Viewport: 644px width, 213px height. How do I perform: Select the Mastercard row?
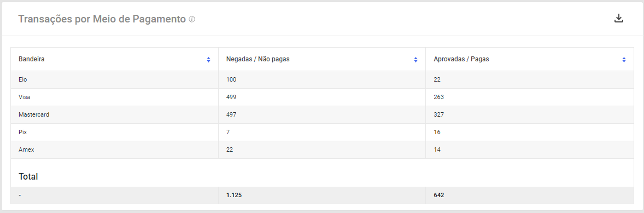click(322, 115)
